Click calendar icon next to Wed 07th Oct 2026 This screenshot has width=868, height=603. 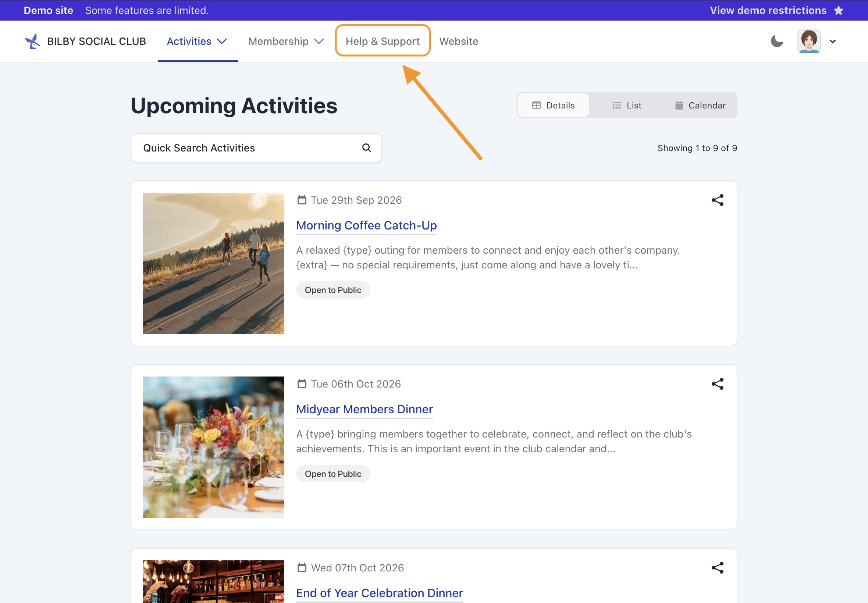coord(302,567)
